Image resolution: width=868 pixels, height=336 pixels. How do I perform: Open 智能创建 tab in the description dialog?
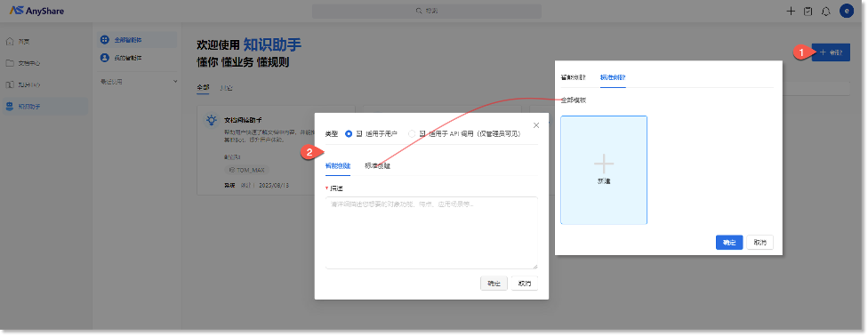coord(338,165)
